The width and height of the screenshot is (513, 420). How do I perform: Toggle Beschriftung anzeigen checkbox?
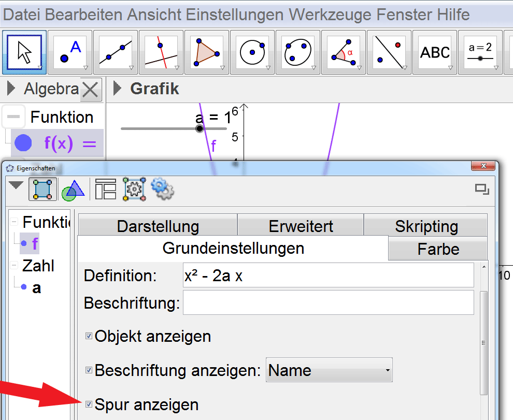pyautogui.click(x=89, y=370)
